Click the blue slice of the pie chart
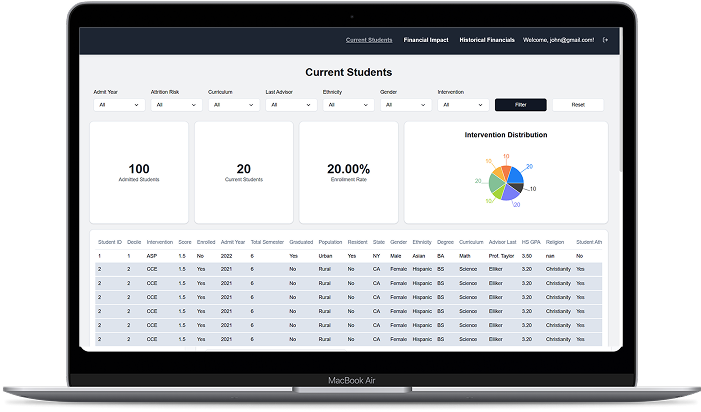The image size is (701, 412). pos(515,177)
